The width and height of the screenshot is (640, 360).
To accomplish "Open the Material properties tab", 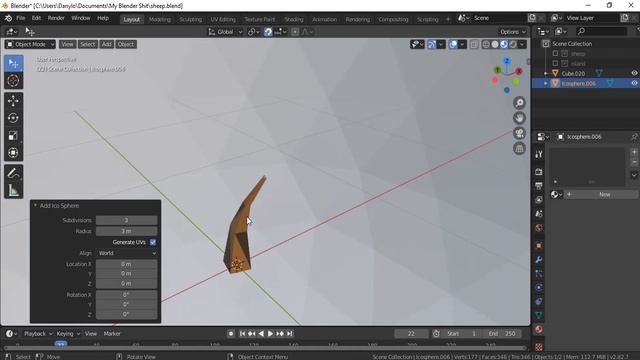I will click(539, 329).
